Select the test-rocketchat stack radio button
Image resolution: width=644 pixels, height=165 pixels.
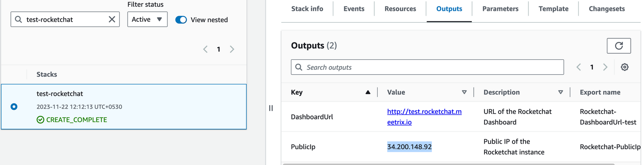coord(14,107)
